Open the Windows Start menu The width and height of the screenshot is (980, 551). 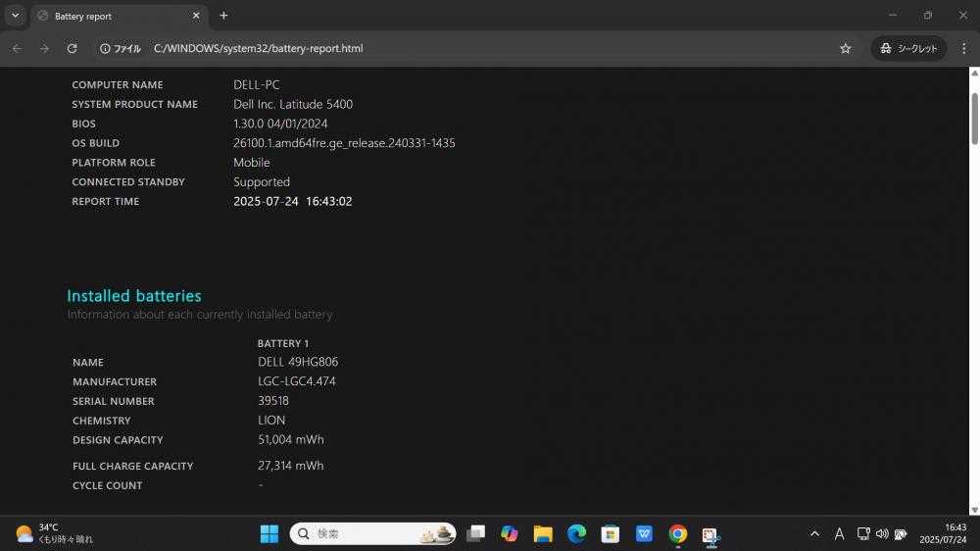pos(269,533)
